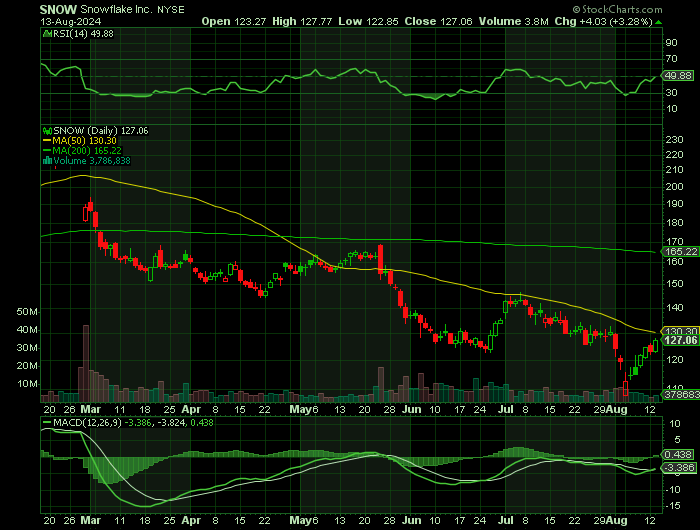Click the 49.88 RSI value tag on right axis

[678, 75]
